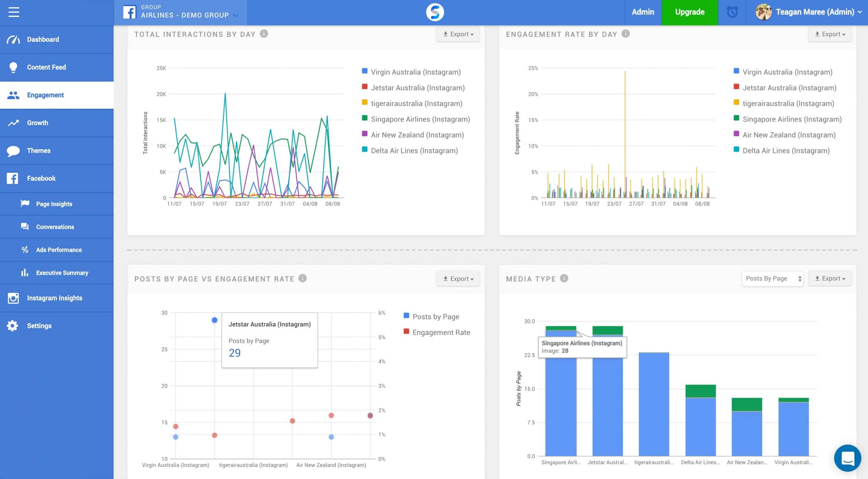Open the live chat support bubble
Viewport: 868px width, 479px height.
pyautogui.click(x=847, y=458)
